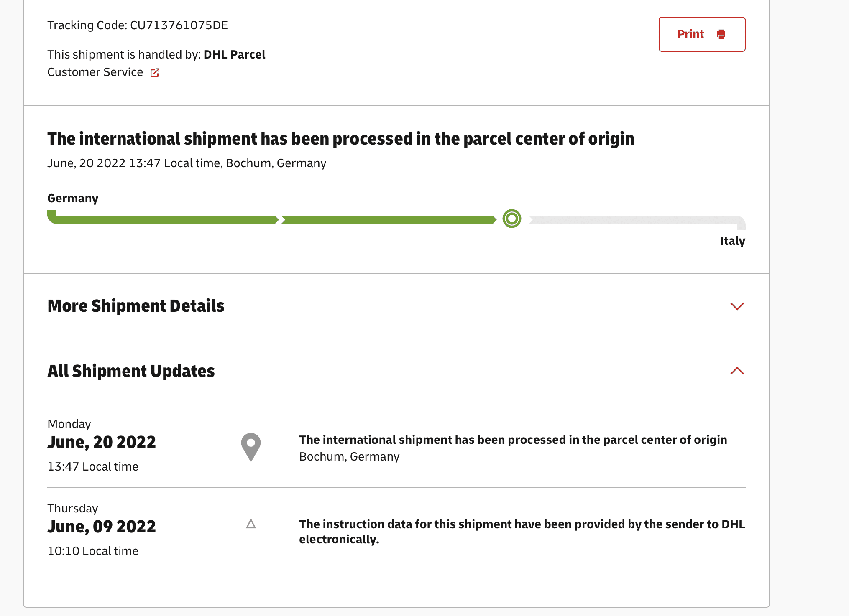Click the Tracking Code CU713761075DE text

point(138,25)
